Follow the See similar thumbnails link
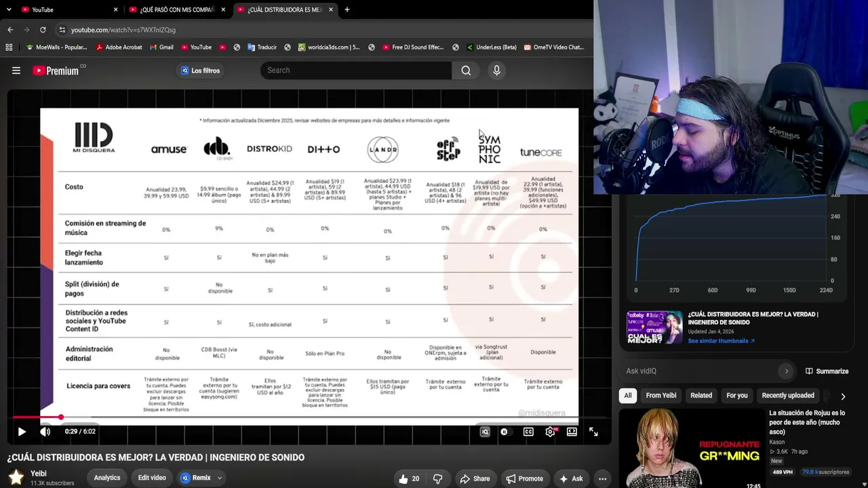Screen dimensions: 868x488 [x=721, y=341]
